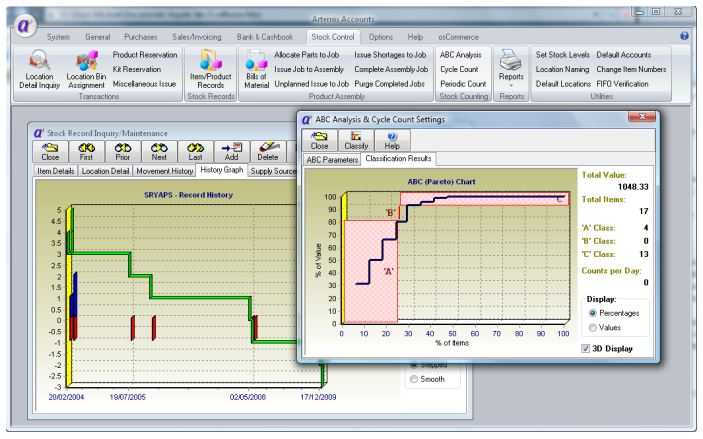The image size is (703, 439).
Task: Toggle the 3D Display checkbox
Action: tap(585, 348)
